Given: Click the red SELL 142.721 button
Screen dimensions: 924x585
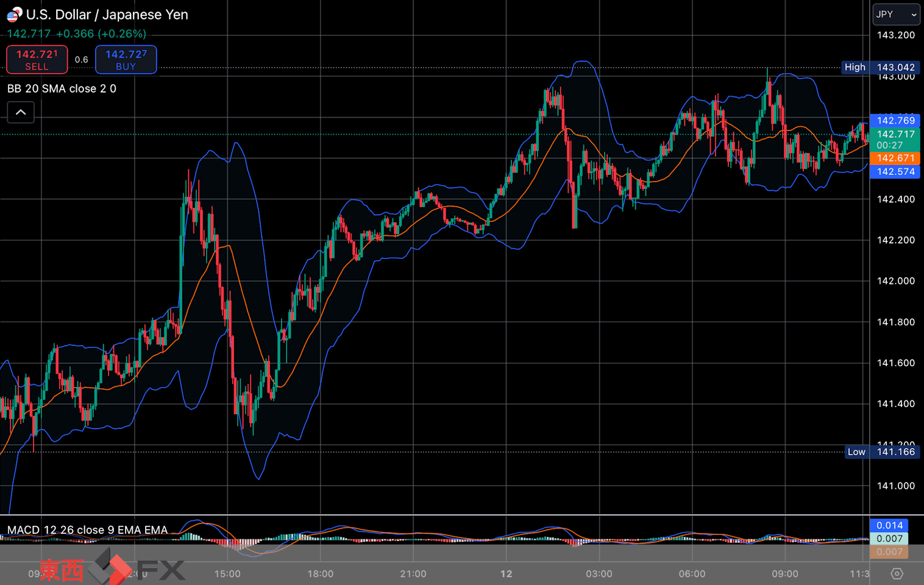Looking at the screenshot, I should click(37, 60).
